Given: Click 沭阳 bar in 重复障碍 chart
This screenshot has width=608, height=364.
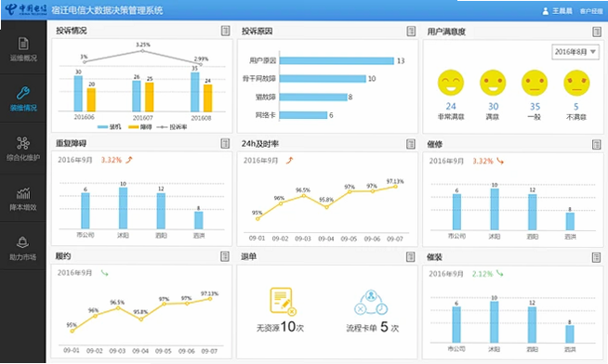Looking at the screenshot, I should tap(123, 208).
